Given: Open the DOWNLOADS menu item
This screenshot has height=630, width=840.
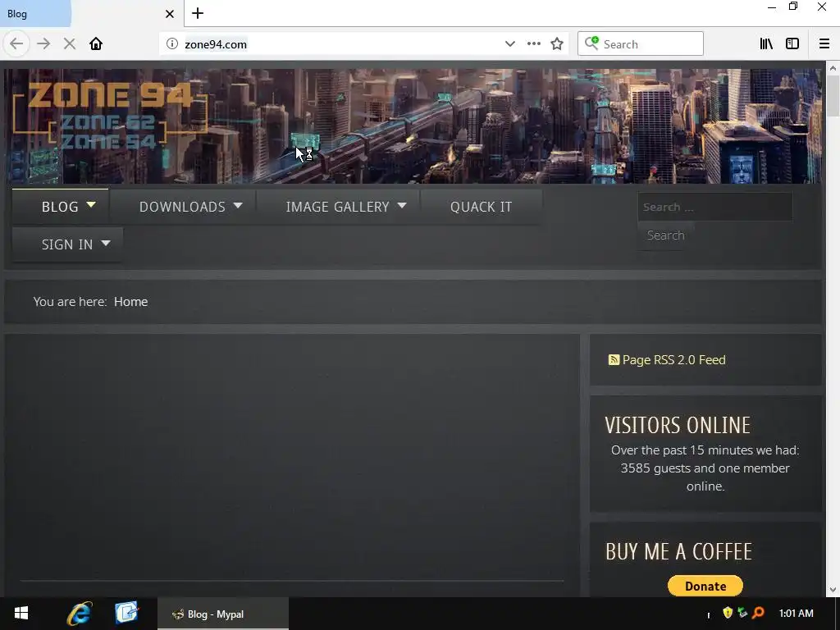Looking at the screenshot, I should click(182, 207).
